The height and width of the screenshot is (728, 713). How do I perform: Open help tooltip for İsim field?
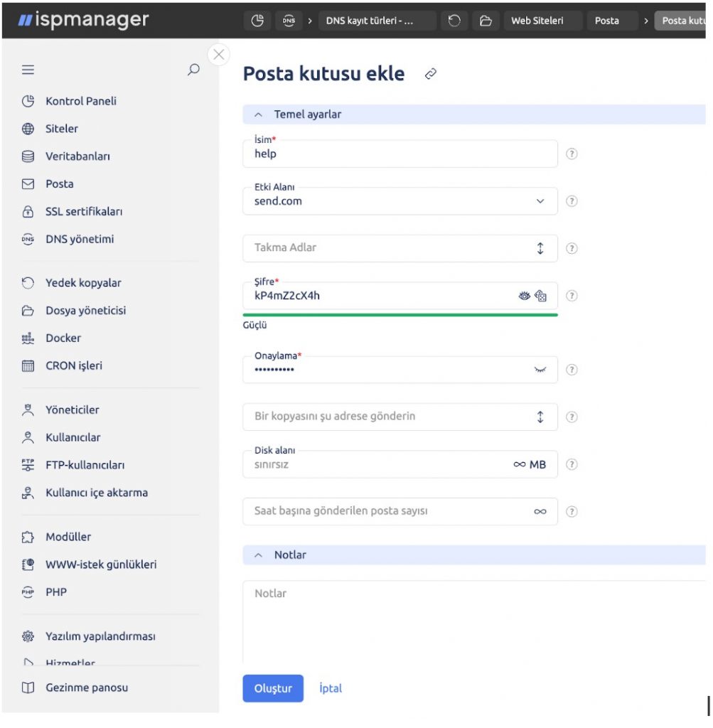[x=572, y=154]
